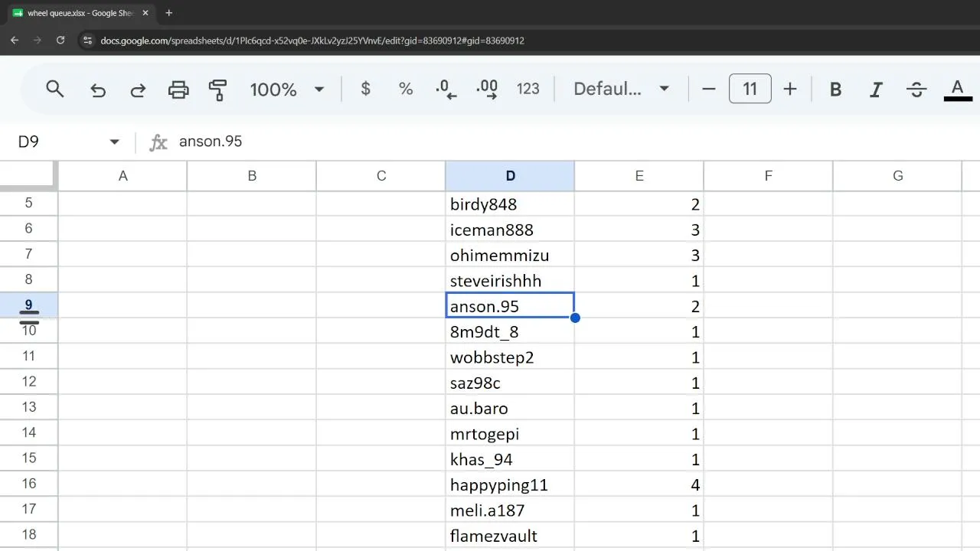This screenshot has width=980, height=551.
Task: Select row 5 header
Action: [29, 204]
